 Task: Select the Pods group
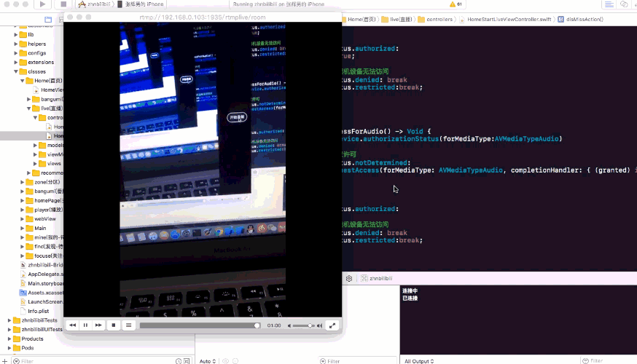[23, 348]
